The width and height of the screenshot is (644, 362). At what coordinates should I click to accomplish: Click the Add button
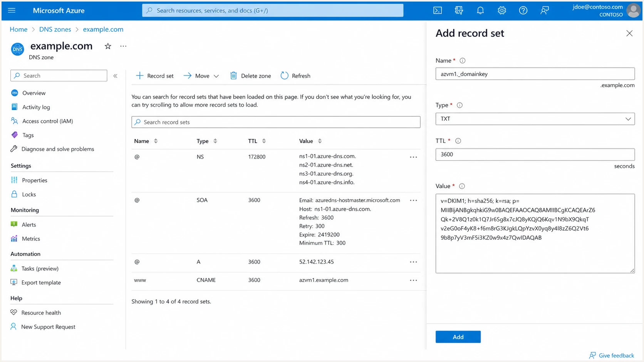(458, 337)
